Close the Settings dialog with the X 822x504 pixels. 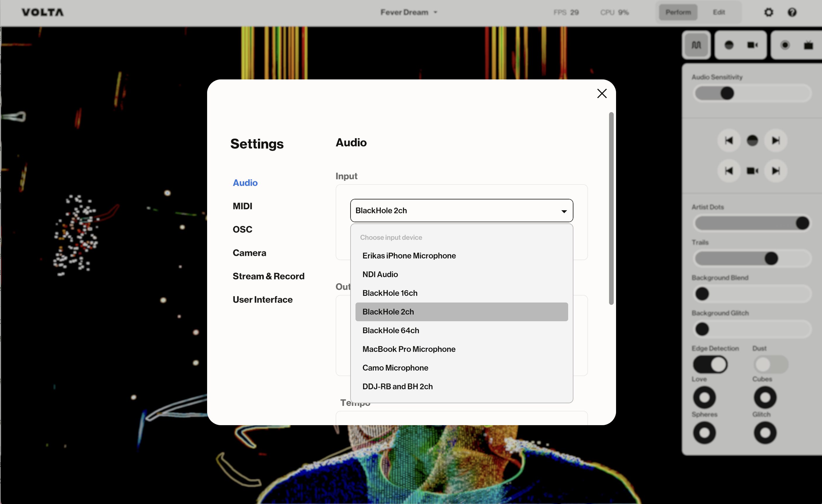point(601,93)
